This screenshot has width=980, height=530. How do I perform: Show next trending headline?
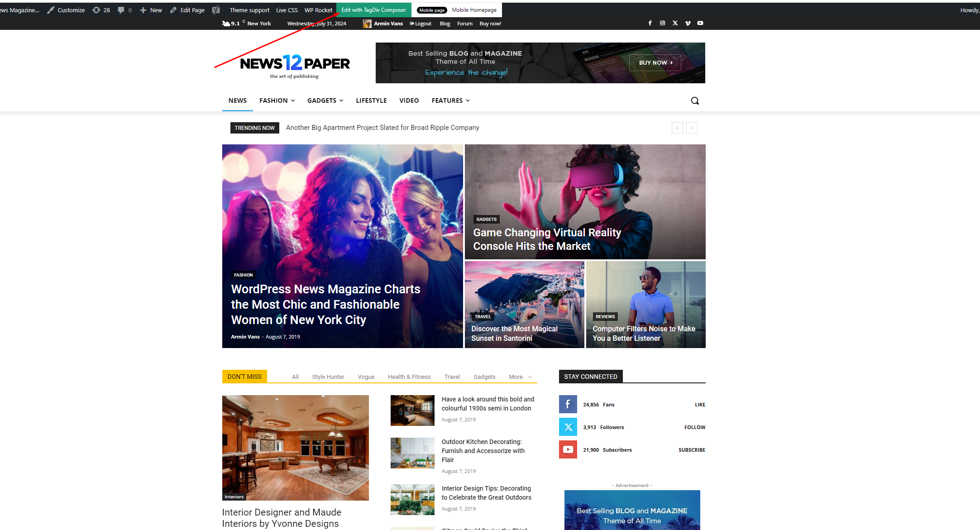692,128
